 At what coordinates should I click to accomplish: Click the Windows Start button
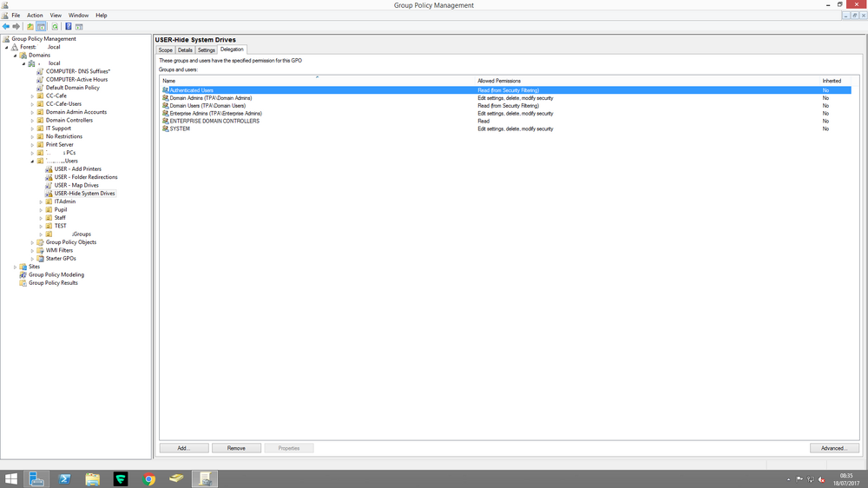pyautogui.click(x=11, y=479)
